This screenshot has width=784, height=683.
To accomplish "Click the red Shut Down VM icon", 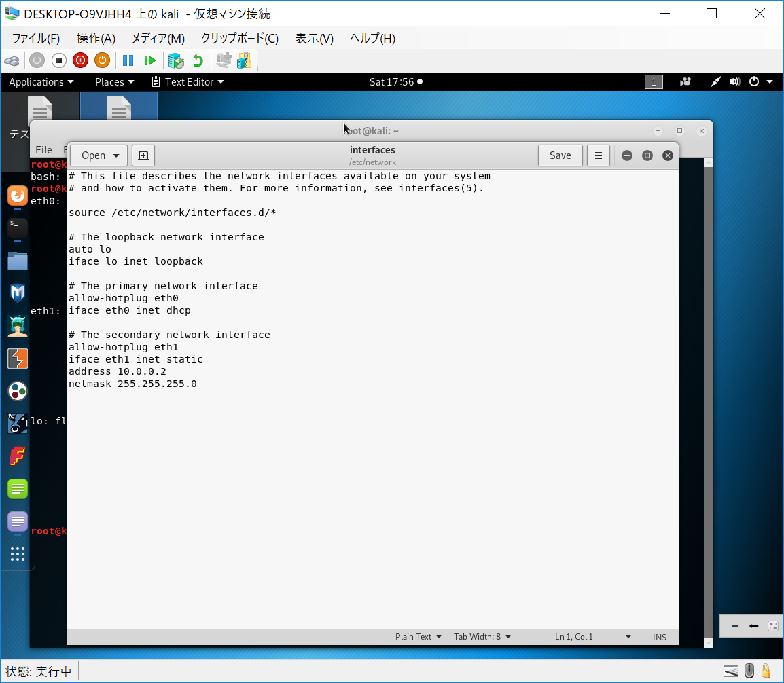I will tap(80, 60).
